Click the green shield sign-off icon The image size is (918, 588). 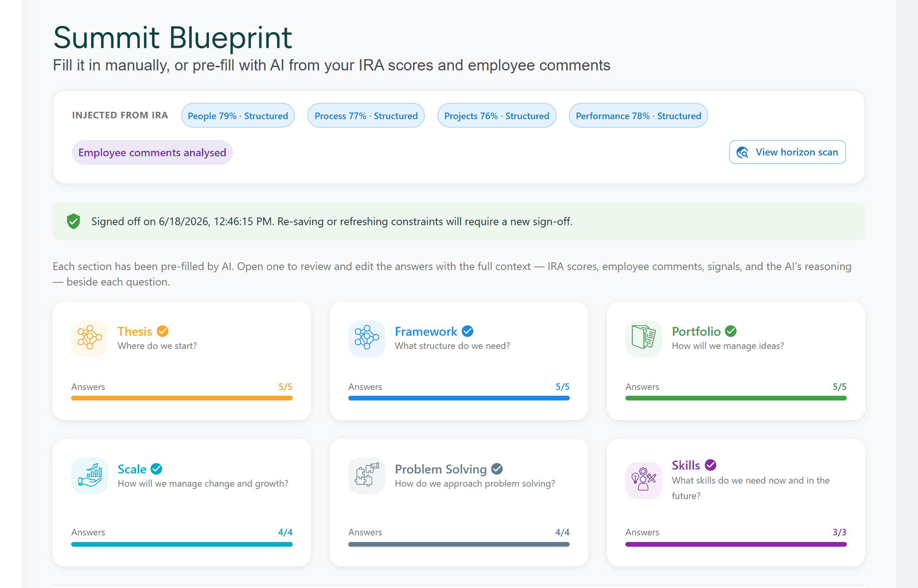73,221
